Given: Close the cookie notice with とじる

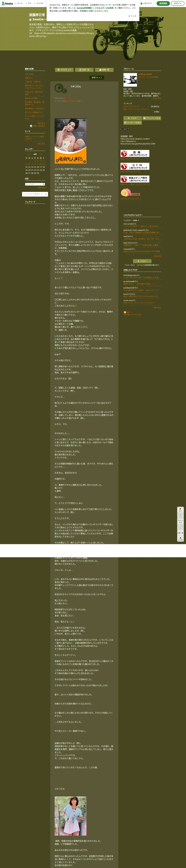Looking at the screenshot, I should (132, 16).
